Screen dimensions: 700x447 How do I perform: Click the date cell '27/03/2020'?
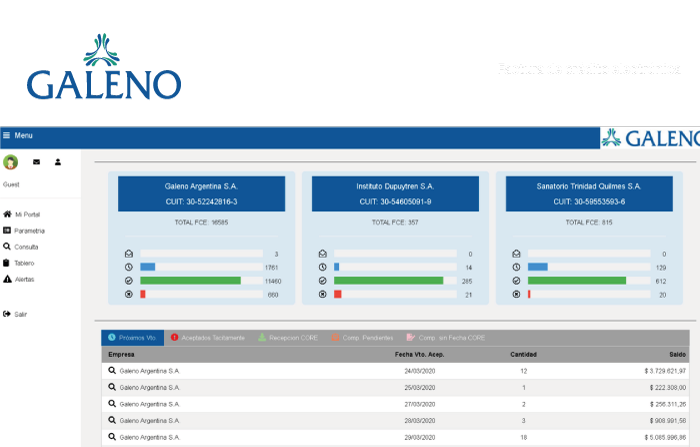(x=420, y=404)
